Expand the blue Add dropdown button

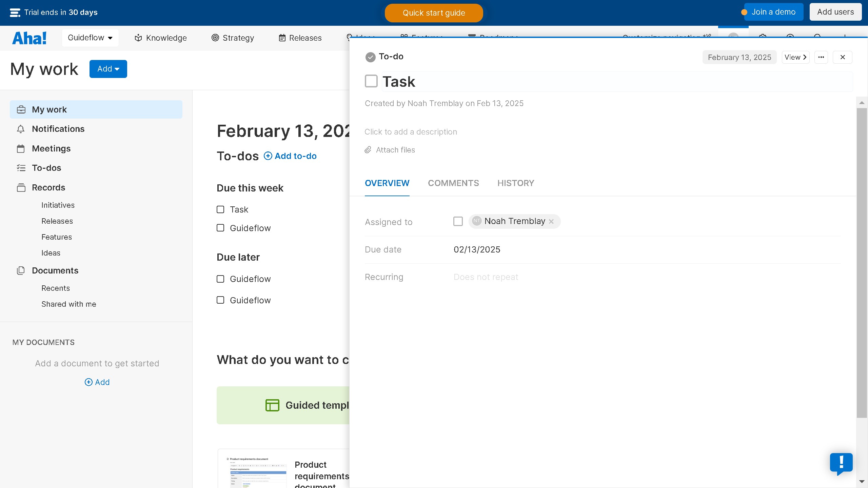click(x=108, y=69)
